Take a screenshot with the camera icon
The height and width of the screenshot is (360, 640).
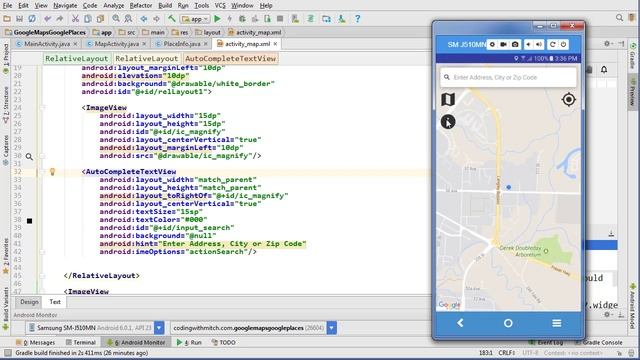coord(515,44)
